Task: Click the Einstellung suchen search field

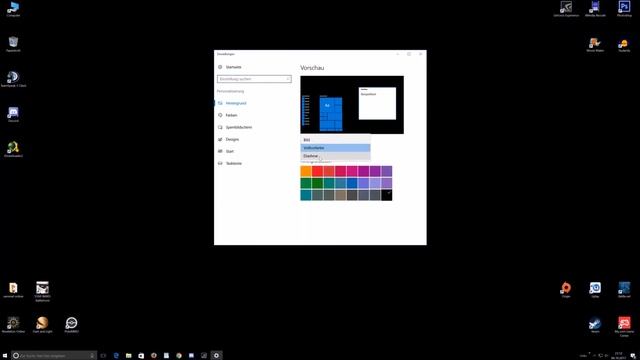Action: pos(254,79)
